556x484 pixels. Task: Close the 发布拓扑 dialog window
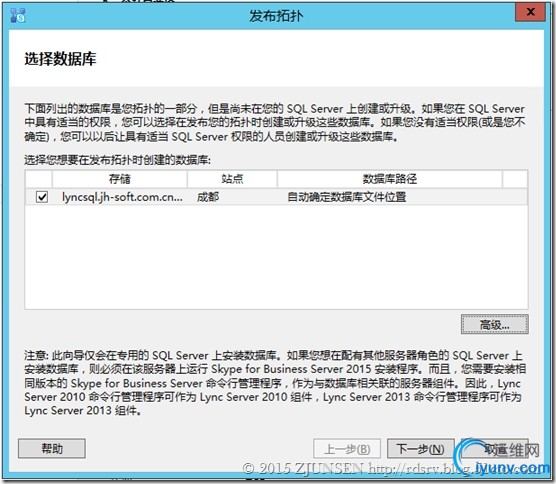[x=530, y=12]
